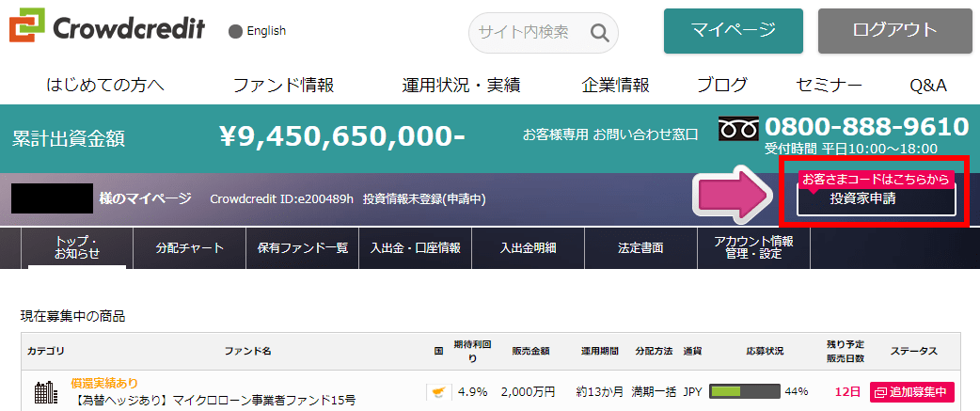
Task: Click 応募状況 column header
Action: click(765, 351)
